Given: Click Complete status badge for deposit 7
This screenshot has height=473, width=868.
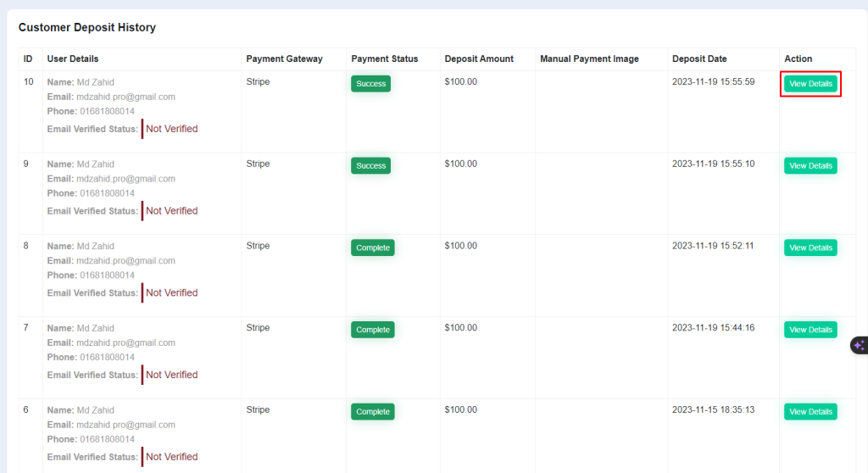Looking at the screenshot, I should point(373,330).
